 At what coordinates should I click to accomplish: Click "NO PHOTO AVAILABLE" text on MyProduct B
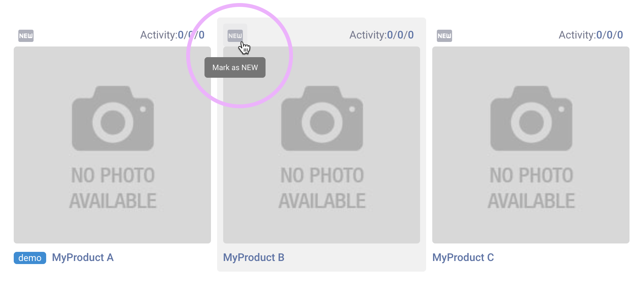pyautogui.click(x=322, y=188)
